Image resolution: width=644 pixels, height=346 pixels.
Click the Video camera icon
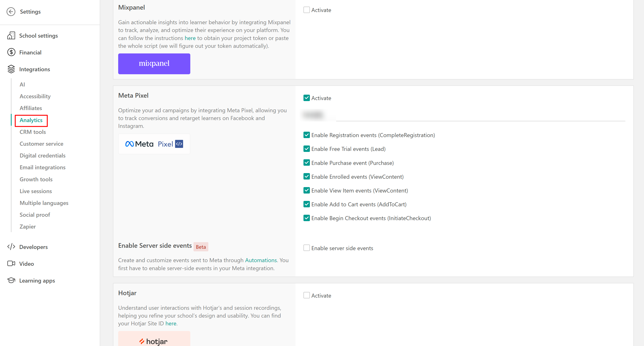11,264
